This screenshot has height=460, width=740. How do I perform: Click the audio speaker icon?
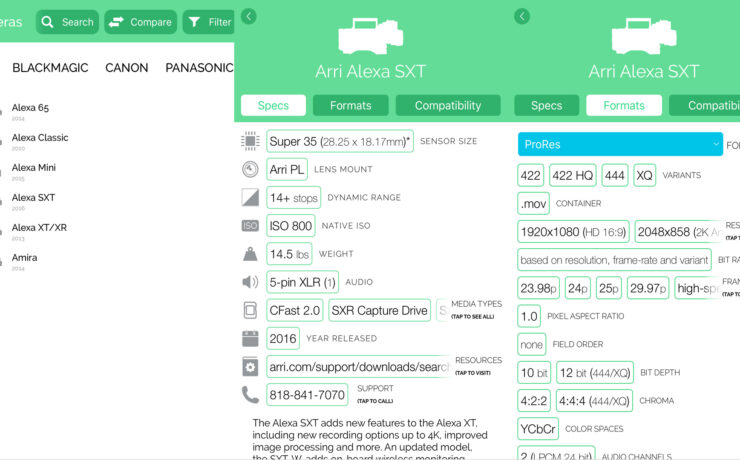click(250, 282)
